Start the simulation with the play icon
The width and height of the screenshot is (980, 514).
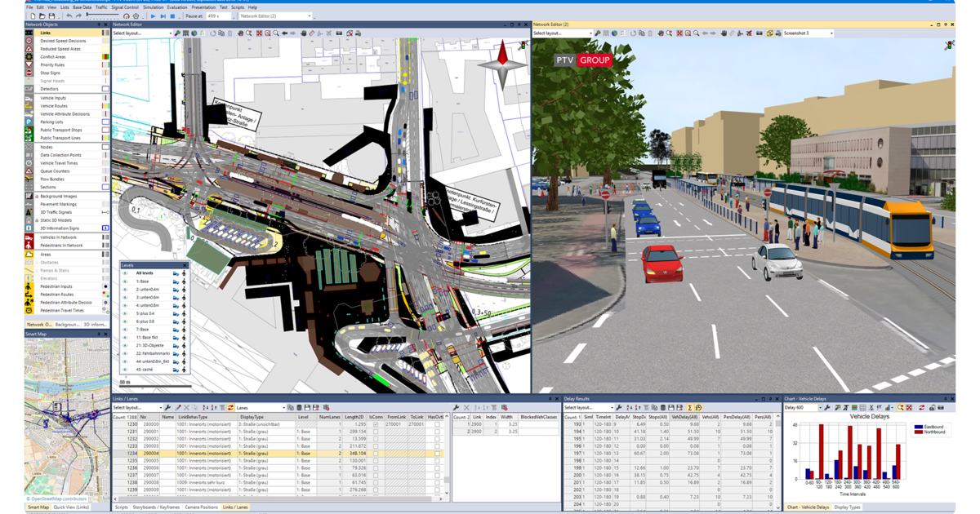click(153, 16)
